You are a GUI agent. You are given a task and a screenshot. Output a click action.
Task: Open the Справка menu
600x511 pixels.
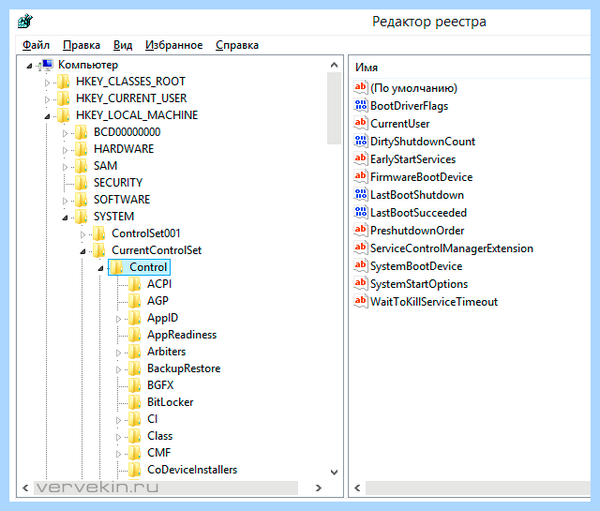237,45
